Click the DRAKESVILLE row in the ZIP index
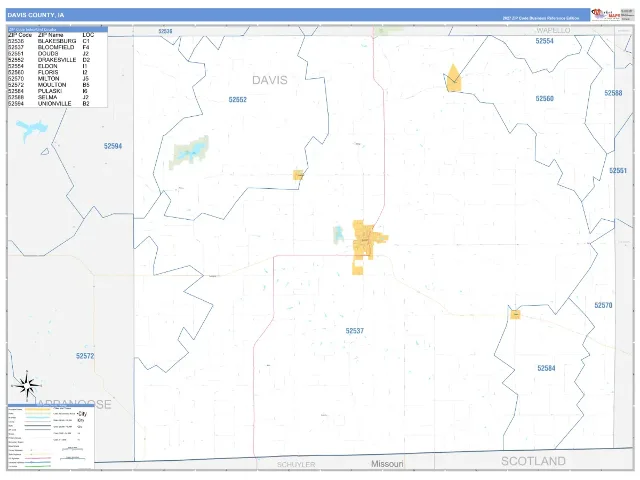 [x=51, y=60]
